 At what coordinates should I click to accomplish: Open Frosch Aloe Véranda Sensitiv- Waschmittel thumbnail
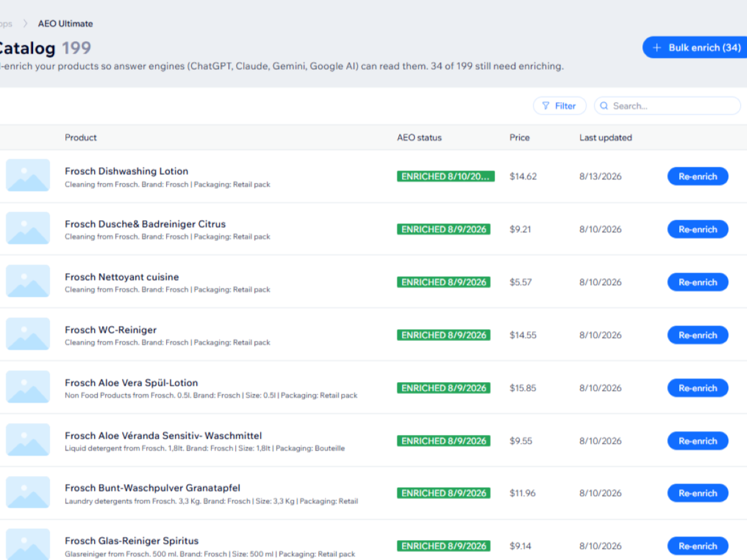(28, 440)
